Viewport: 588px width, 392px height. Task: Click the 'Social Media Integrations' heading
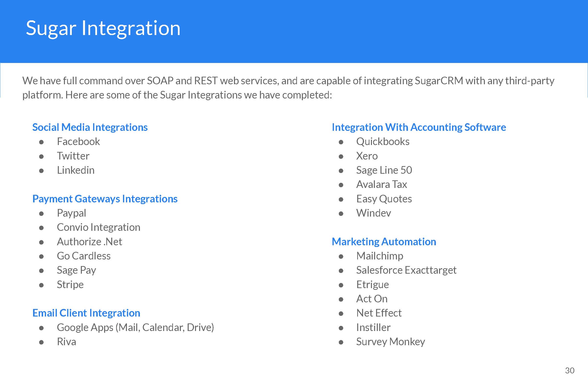coord(90,127)
